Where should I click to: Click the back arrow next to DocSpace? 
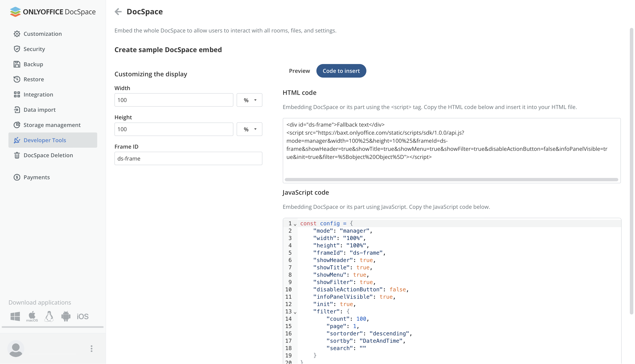point(118,12)
